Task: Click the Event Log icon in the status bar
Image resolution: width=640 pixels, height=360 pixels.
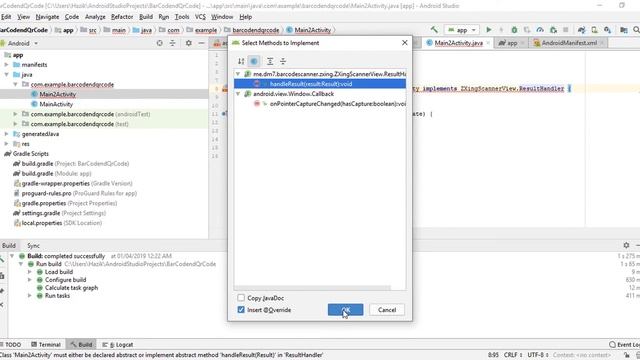Action: [x=612, y=344]
